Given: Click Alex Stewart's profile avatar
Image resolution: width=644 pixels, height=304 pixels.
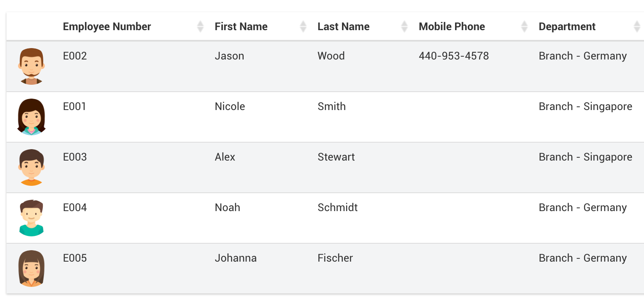Looking at the screenshot, I should point(31,167).
